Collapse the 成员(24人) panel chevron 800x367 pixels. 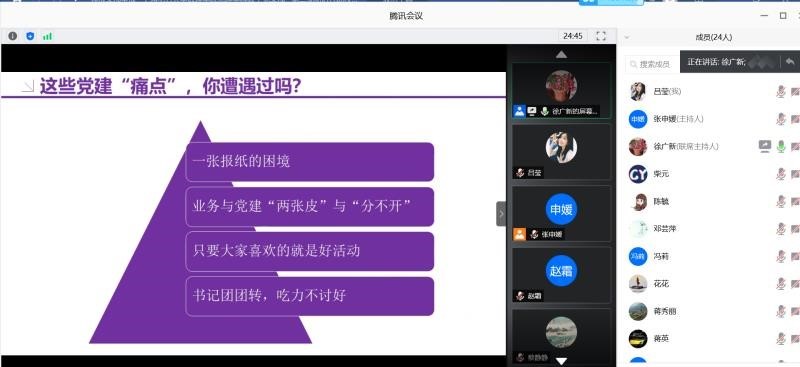pos(627,37)
